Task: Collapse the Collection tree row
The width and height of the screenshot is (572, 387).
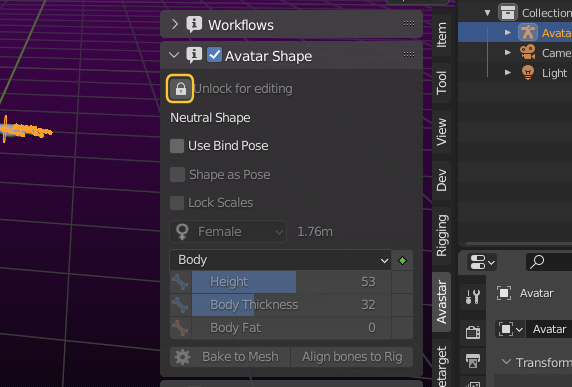Action: click(488, 13)
